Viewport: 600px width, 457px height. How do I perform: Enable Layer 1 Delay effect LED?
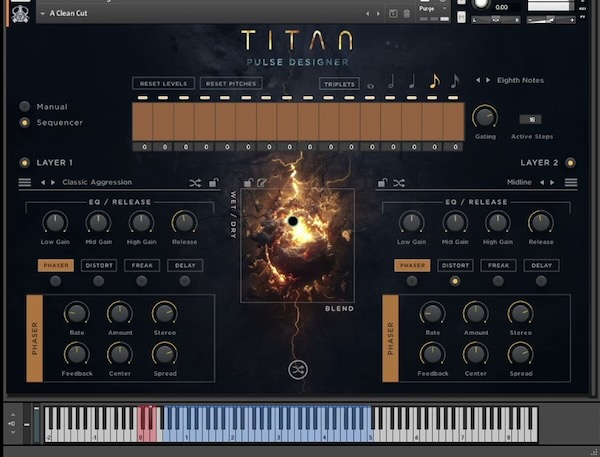[x=185, y=281]
